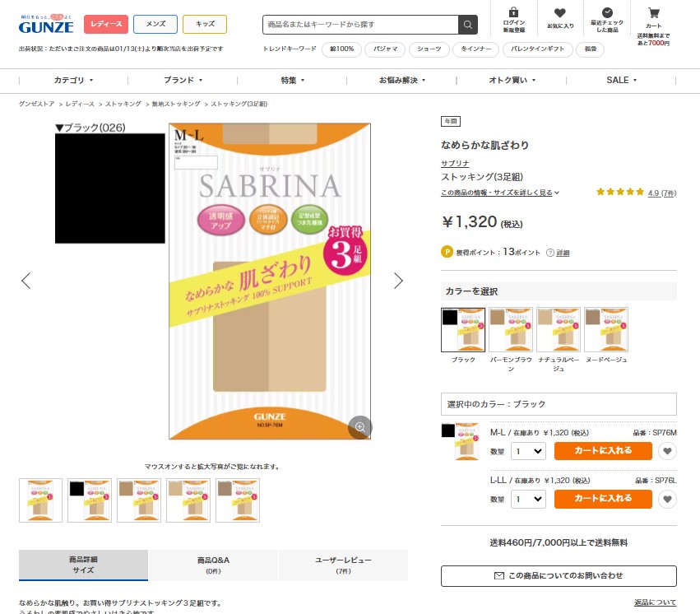700x614 pixels.
Task: Open quantity dropdown for L-LL size
Action: [x=528, y=499]
